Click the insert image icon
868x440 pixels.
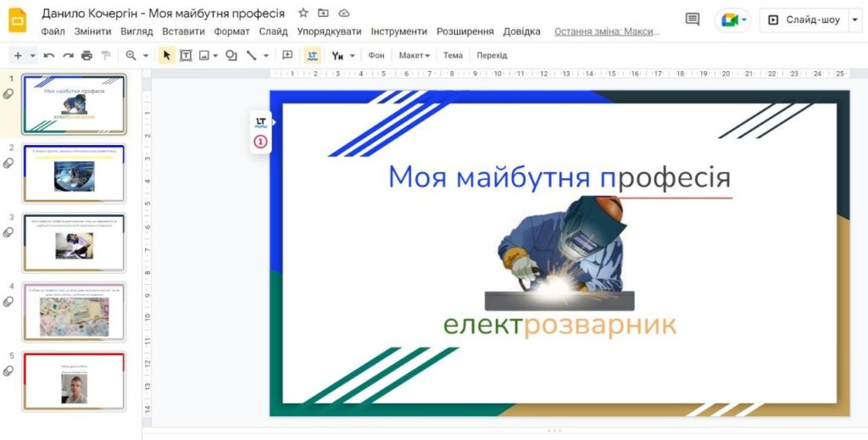[204, 55]
